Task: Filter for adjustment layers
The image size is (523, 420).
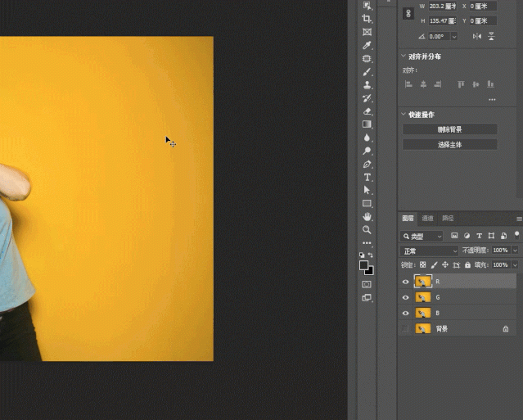Action: pos(467,236)
